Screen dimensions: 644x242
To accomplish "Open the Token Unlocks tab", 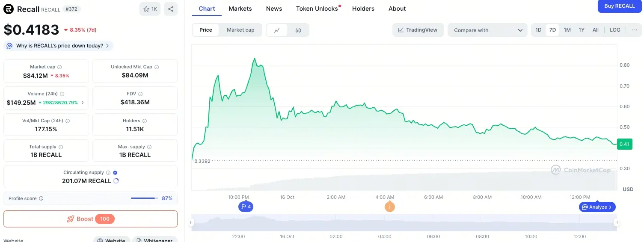I will click(317, 9).
